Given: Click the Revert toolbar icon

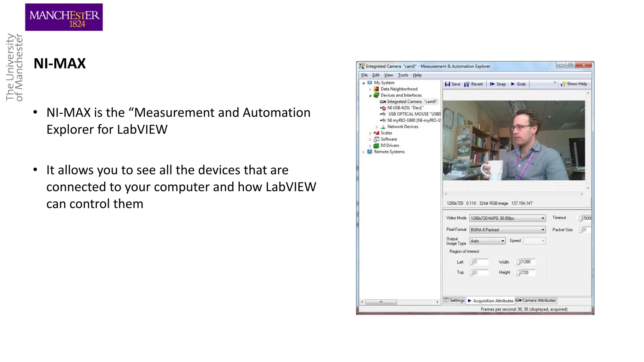Looking at the screenshot, I should [x=467, y=84].
